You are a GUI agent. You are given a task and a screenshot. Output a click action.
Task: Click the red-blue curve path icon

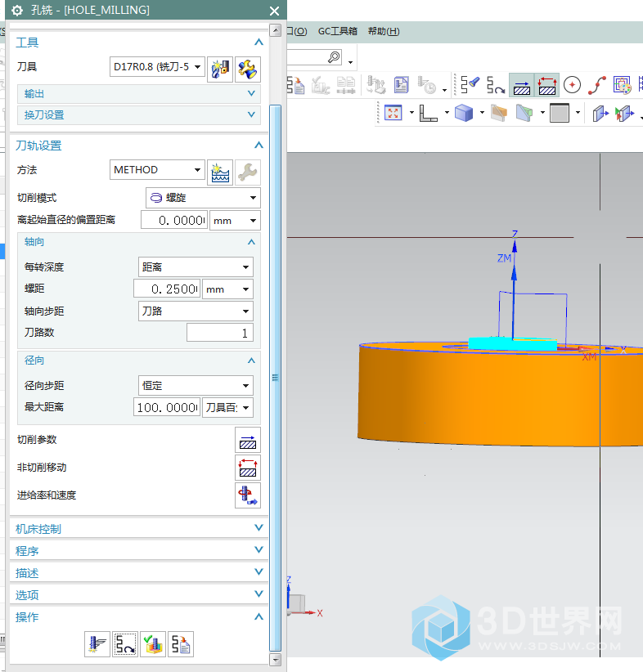coord(596,84)
